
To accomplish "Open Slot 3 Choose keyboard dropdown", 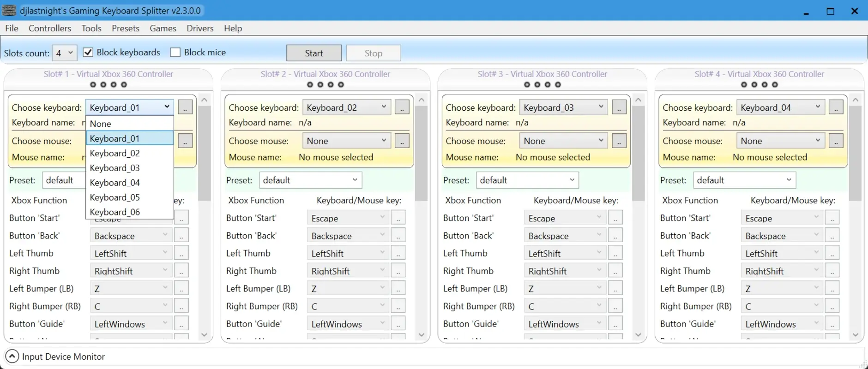I will [564, 107].
